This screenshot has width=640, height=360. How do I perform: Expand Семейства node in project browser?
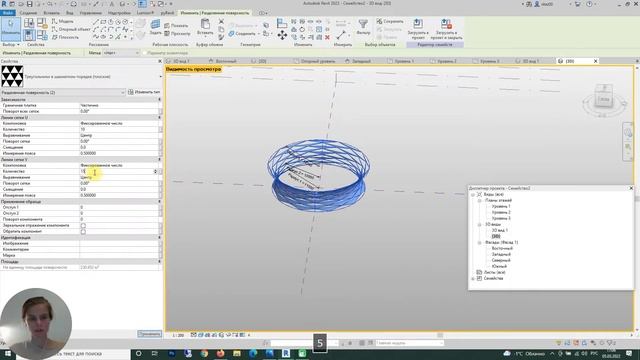coord(473,278)
